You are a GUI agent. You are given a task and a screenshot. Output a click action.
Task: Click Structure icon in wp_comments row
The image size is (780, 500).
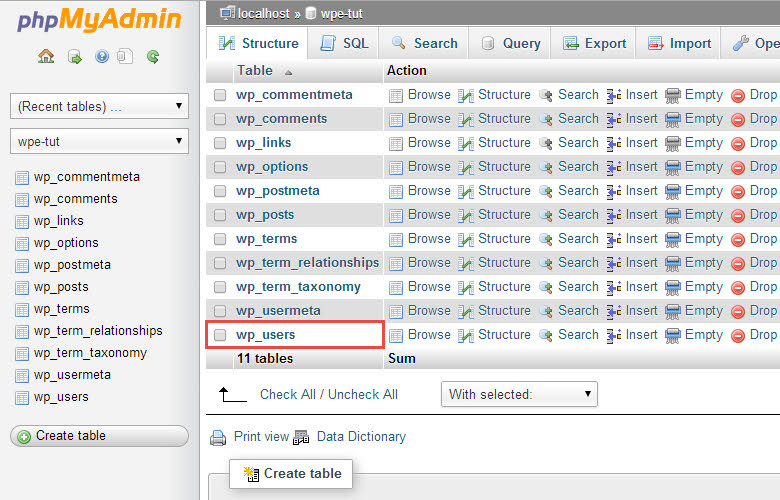coord(466,119)
